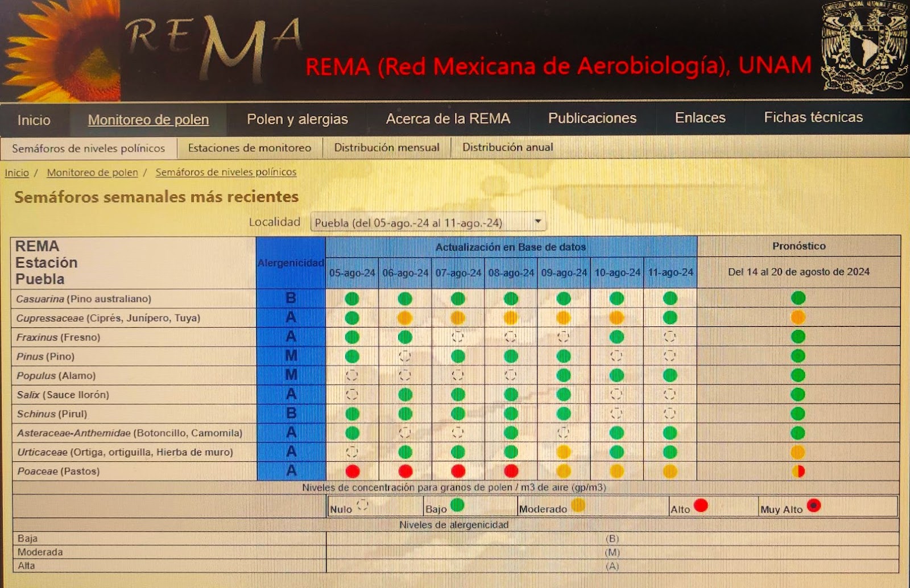Switch to Estaciones de monitoreo tab
Image resolution: width=910 pixels, height=588 pixels.
tap(250, 148)
